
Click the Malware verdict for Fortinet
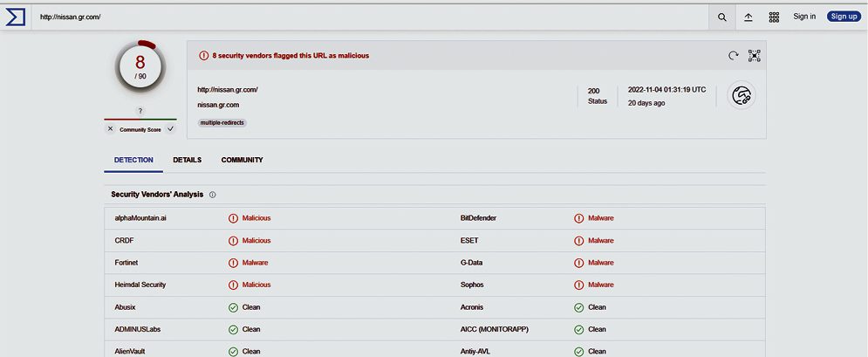tap(256, 263)
